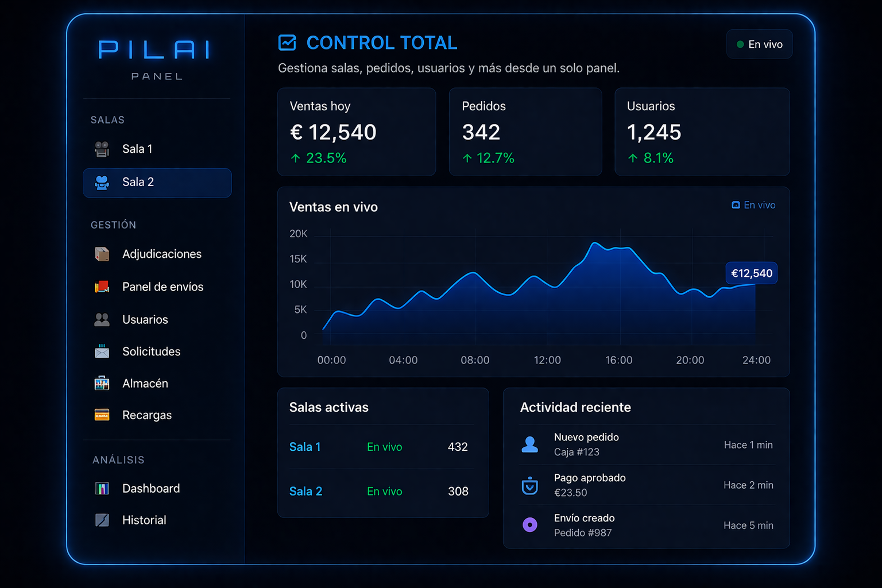Screen dimensions: 882x588
Task: Click the Adjudicaciones box icon
Action: (102, 254)
